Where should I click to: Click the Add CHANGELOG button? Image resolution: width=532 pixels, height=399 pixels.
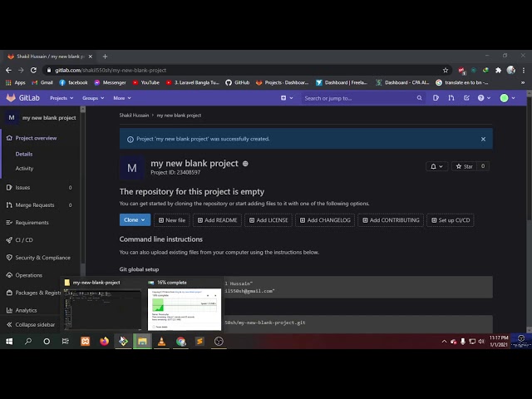coord(325,220)
